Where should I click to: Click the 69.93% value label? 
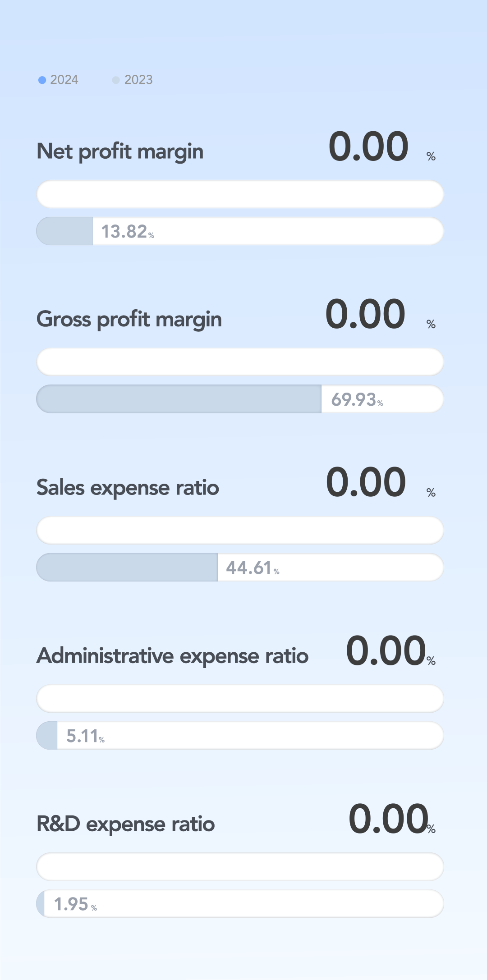tap(357, 399)
